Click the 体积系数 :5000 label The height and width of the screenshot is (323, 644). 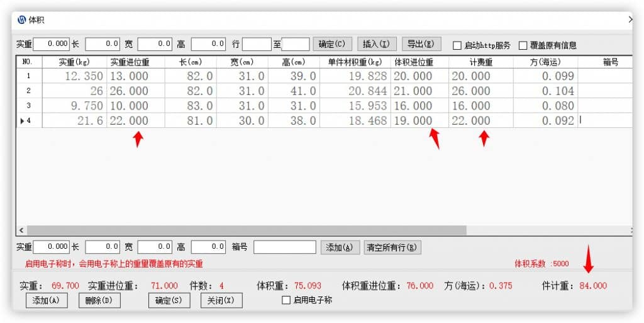coord(541,264)
